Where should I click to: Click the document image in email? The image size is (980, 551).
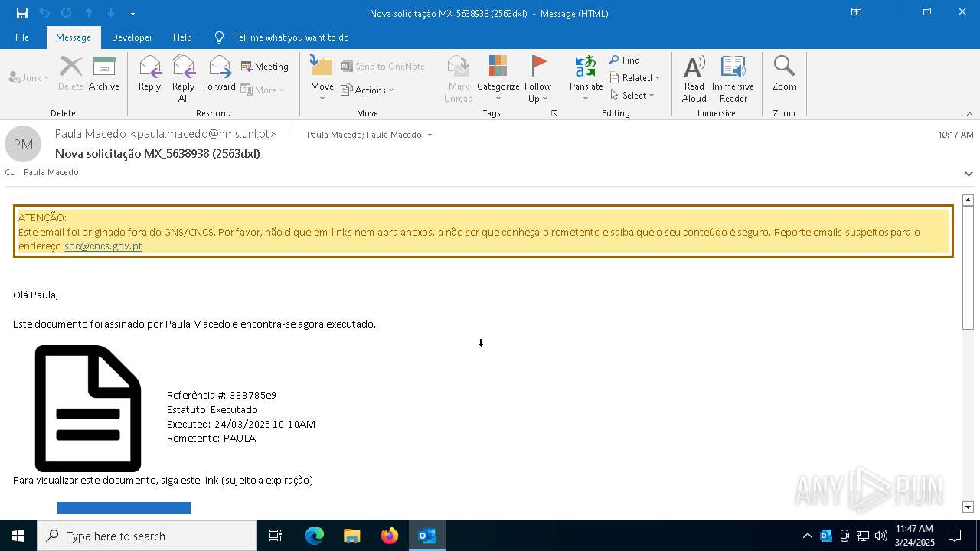coord(88,408)
